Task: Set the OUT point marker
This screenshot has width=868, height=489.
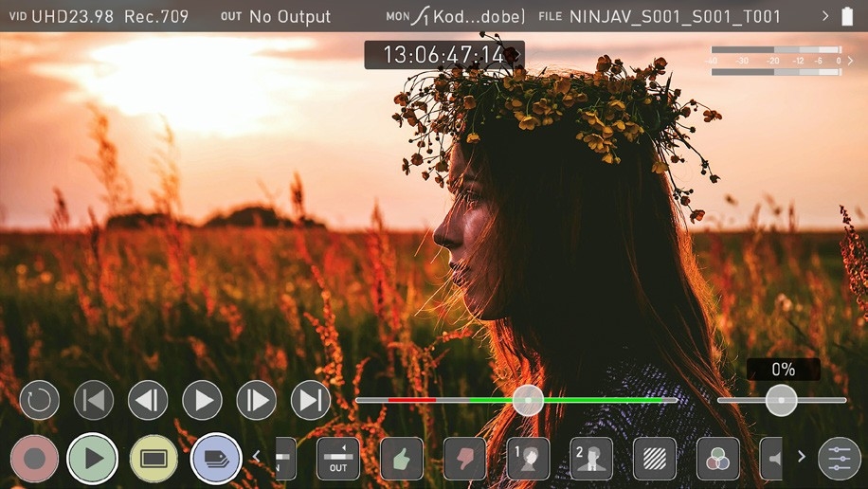Action: (x=338, y=459)
